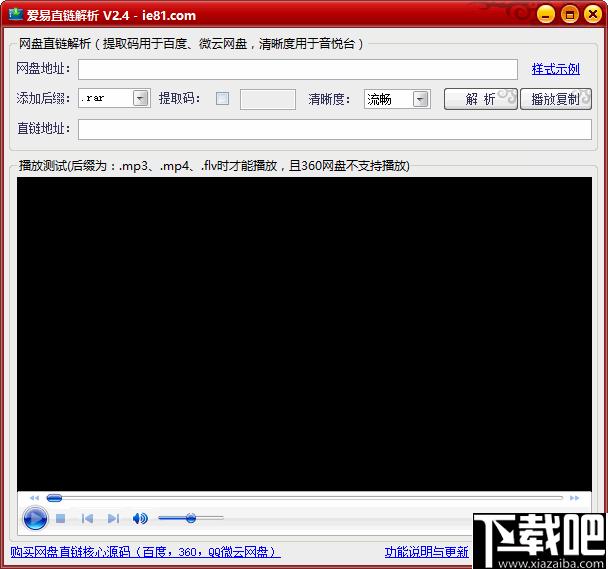Click the playback seek bar handle
Screen dimensions: 608x569
(54, 498)
